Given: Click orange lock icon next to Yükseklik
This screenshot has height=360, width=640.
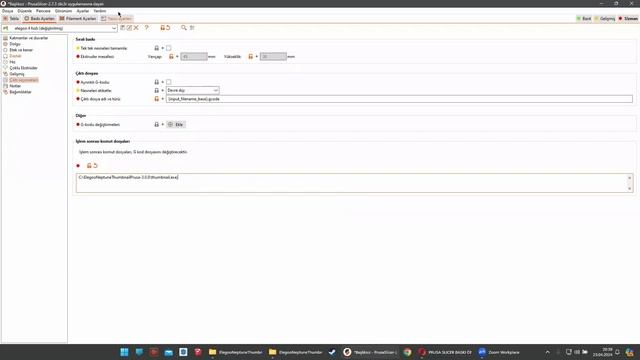Looking at the screenshot, I should click(x=251, y=57).
